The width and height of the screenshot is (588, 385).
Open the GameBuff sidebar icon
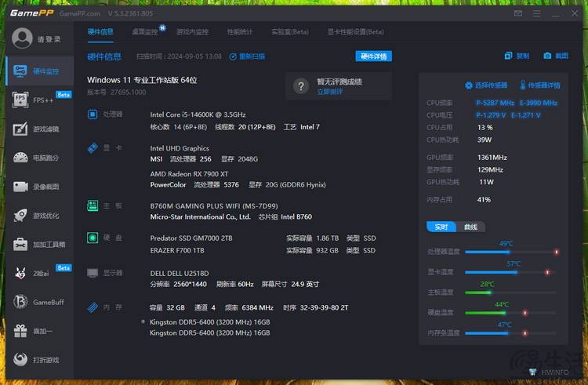[20, 302]
